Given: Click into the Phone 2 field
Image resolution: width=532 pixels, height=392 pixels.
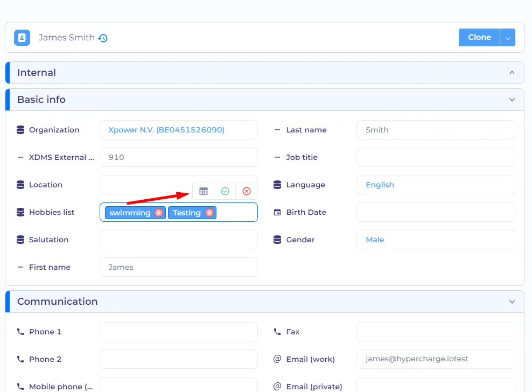Looking at the screenshot, I should [179, 359].
